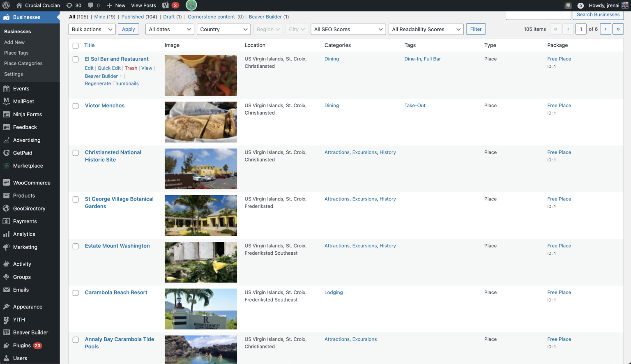The width and height of the screenshot is (631, 364).
Task: Click the MailPoet sidebar icon
Action: [x=6, y=101]
